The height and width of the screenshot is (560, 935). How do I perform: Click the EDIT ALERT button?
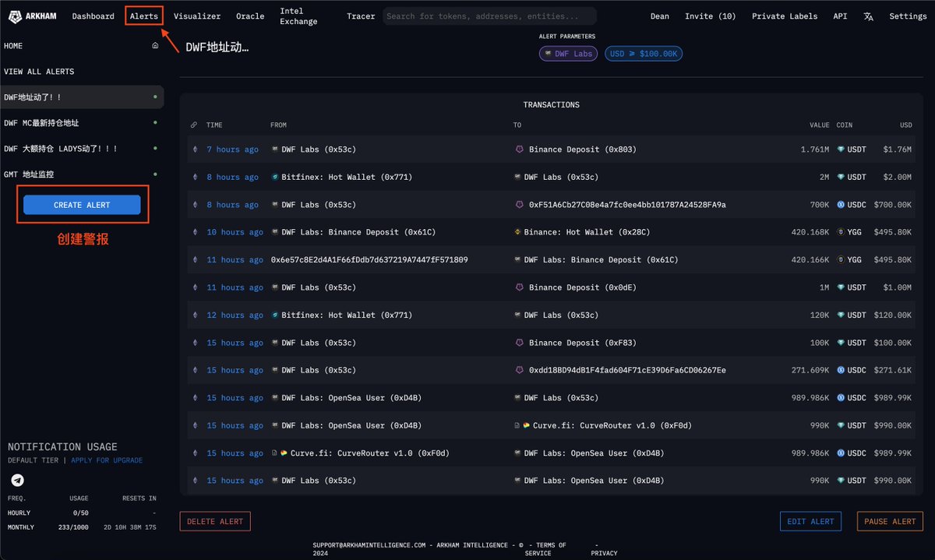[810, 521]
